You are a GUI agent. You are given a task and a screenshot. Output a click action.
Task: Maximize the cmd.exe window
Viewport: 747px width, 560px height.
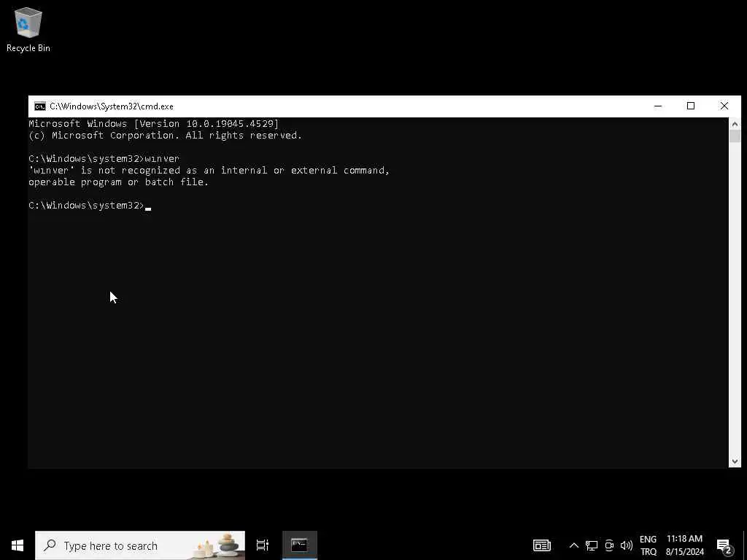(691, 106)
